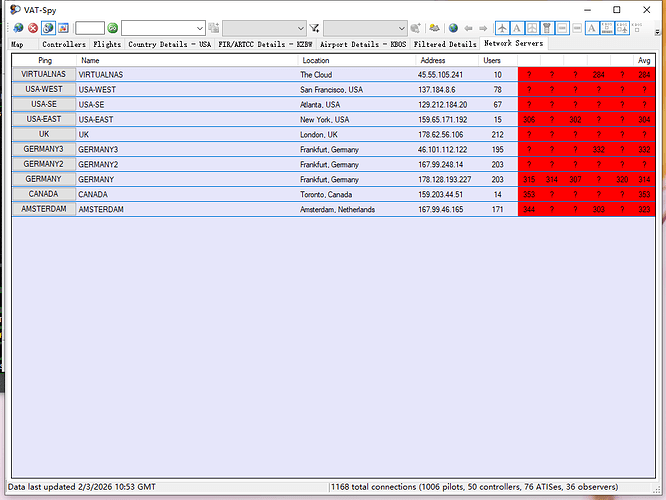Toggle the letter A labels button next to airplane

(517, 28)
